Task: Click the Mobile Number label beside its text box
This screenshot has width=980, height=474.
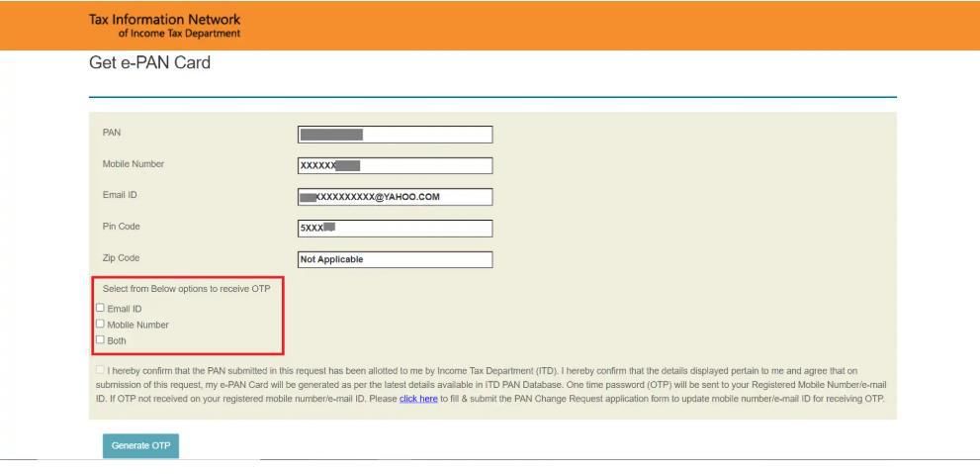Action: point(134,164)
